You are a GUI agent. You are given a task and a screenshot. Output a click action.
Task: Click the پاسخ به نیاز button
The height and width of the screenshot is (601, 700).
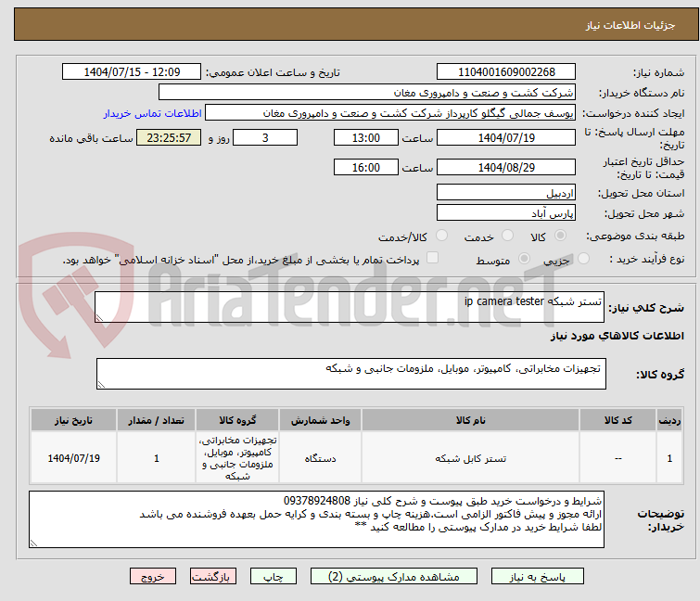tap(537, 577)
